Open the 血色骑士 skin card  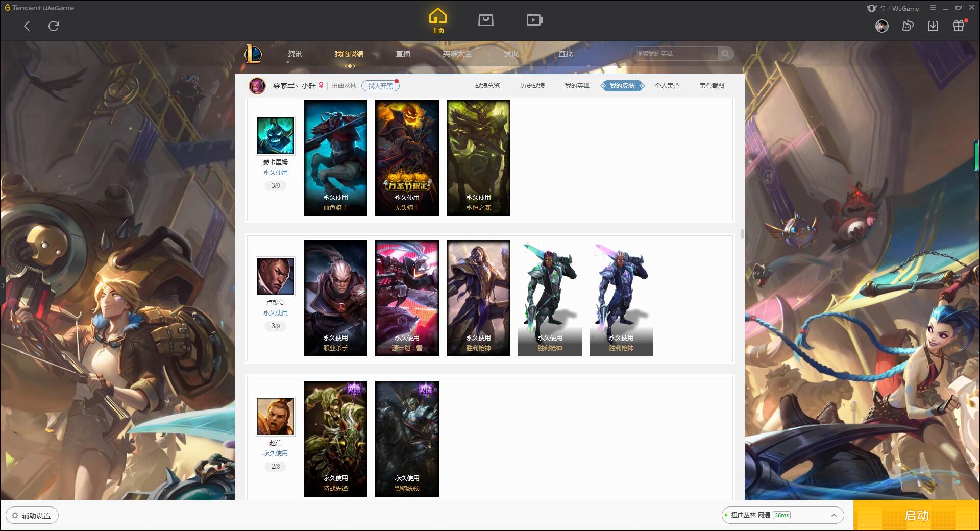tap(335, 158)
